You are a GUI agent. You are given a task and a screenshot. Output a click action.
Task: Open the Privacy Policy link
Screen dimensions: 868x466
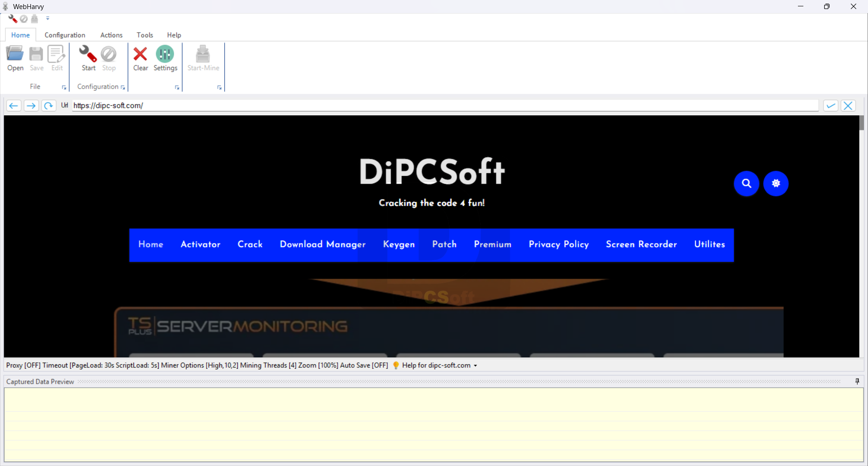coord(559,244)
